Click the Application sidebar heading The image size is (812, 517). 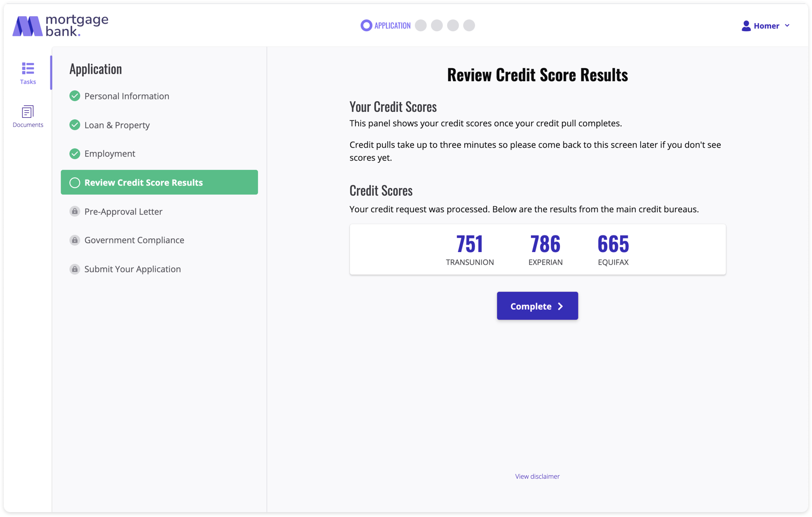tap(96, 69)
